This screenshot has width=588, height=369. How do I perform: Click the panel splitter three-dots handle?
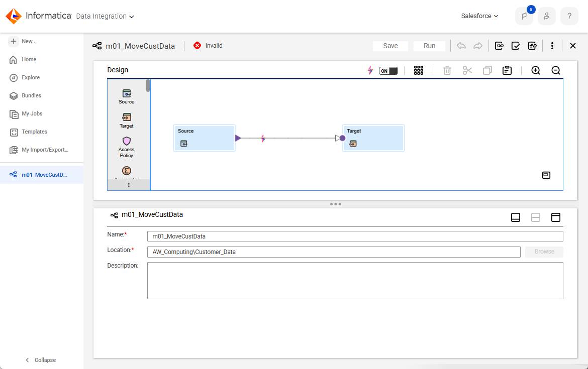[336, 204]
